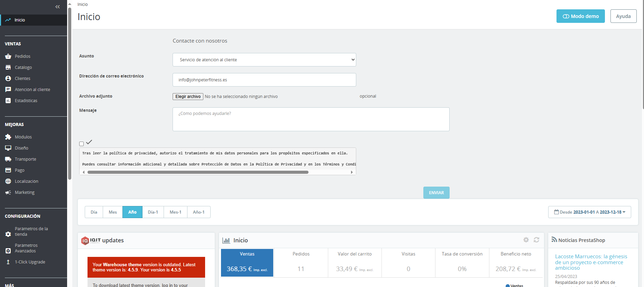Refresh the Inicio dashboard panel

[536, 240]
